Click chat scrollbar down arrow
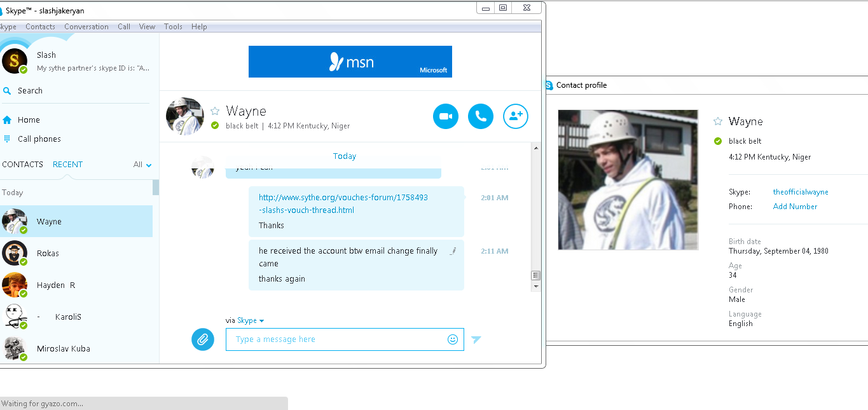The height and width of the screenshot is (410, 868). (x=536, y=287)
